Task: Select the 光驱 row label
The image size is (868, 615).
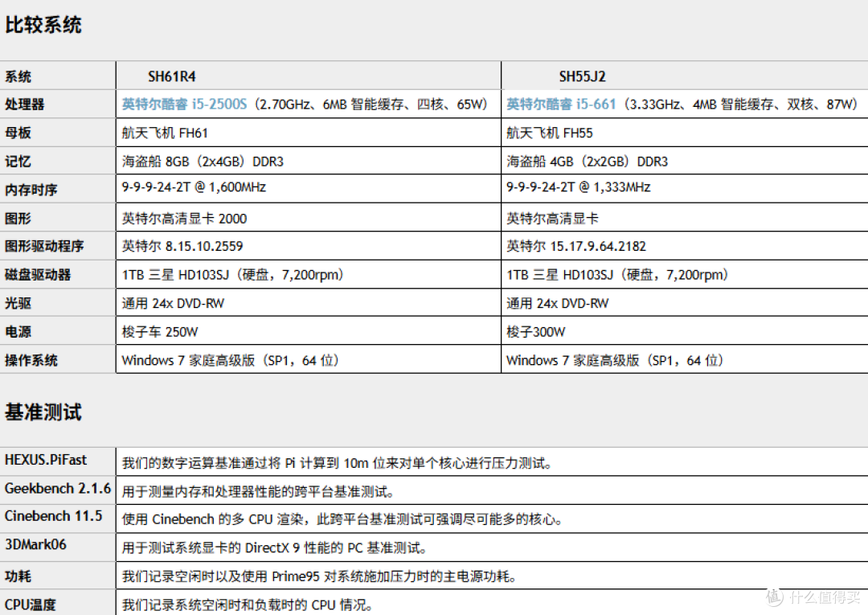Action: (18, 303)
